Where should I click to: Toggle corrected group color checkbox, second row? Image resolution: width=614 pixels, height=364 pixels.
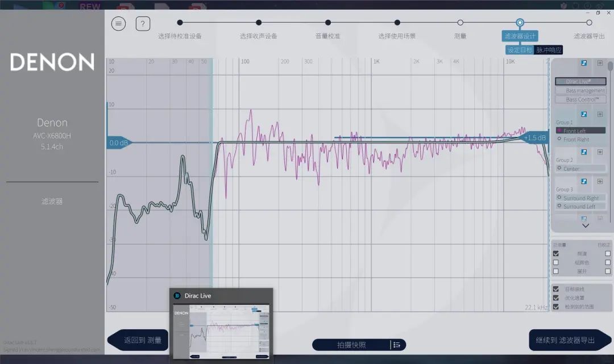point(608,262)
